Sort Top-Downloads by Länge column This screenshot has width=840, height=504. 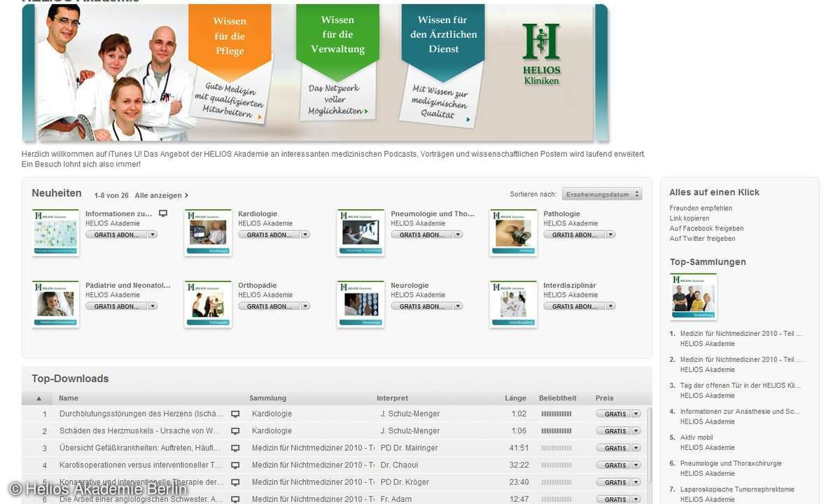516,398
